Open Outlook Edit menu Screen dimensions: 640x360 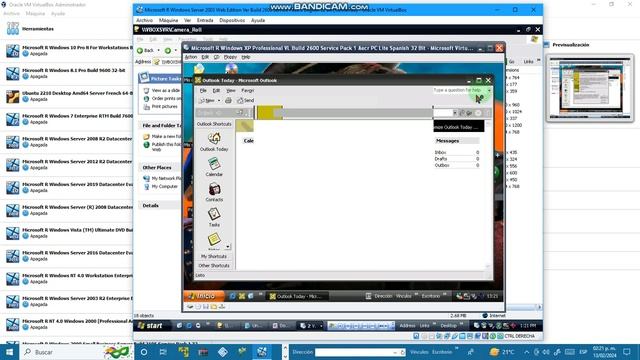pyautogui.click(x=216, y=91)
